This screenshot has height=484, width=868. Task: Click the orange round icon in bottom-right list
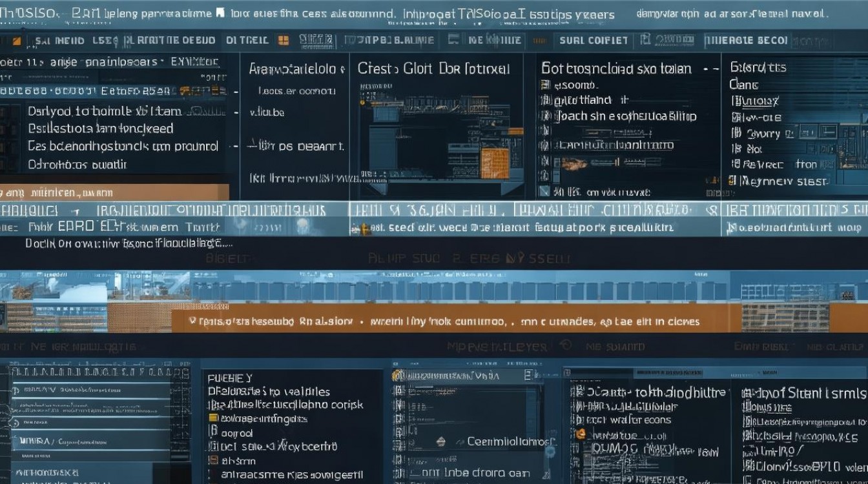tap(580, 434)
